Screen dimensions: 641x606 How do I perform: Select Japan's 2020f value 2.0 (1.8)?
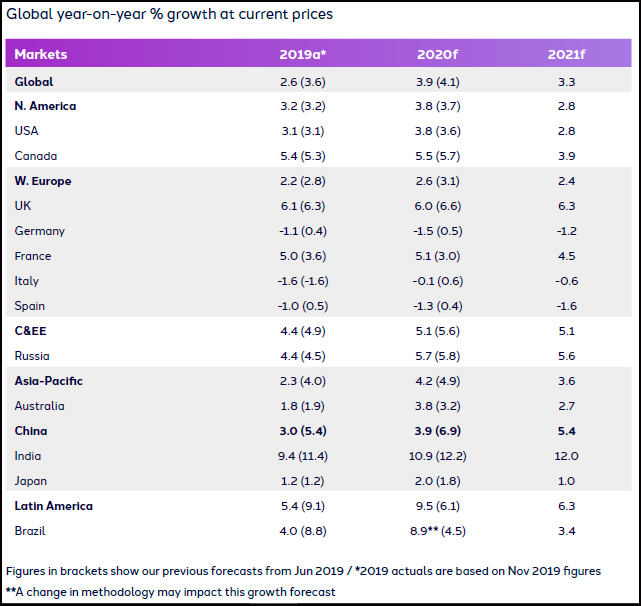point(438,481)
